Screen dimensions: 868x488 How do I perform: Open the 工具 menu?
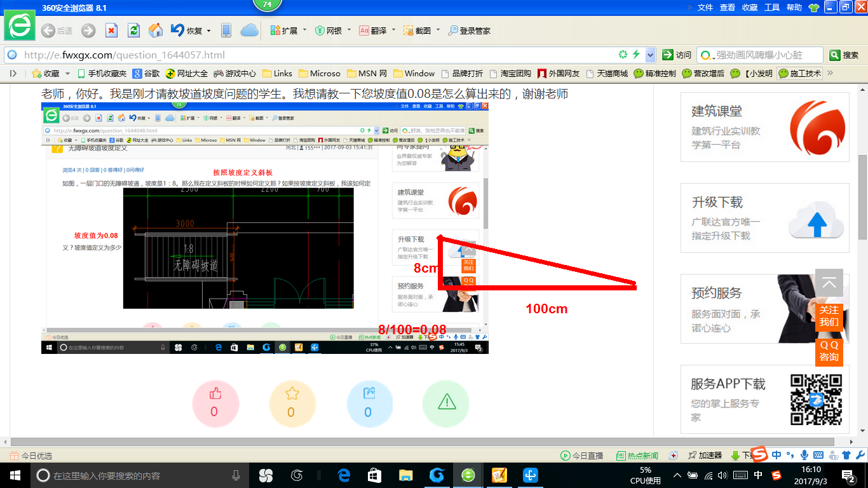[x=772, y=8]
